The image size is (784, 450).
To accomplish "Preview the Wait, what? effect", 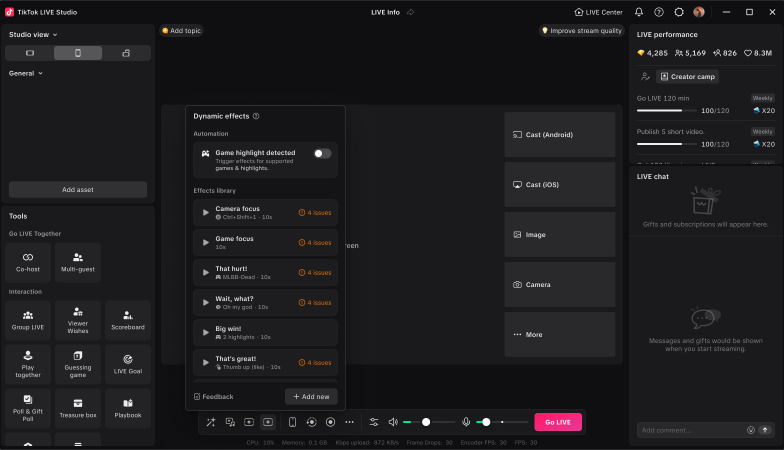I will (x=206, y=302).
